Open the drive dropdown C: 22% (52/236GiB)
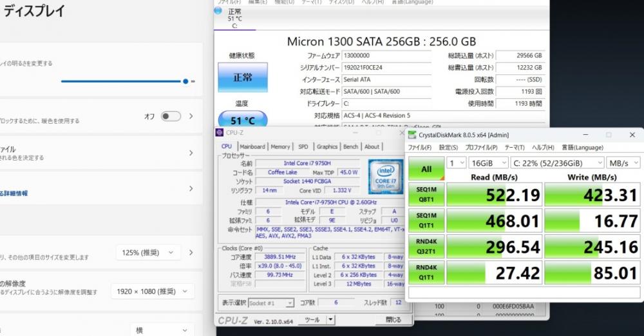The width and height of the screenshot is (644, 336). [558, 163]
